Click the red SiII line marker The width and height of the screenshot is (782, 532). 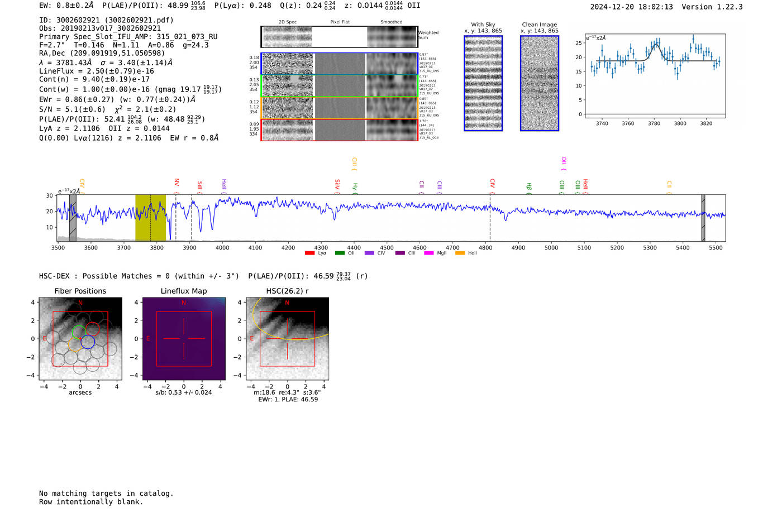coord(199,186)
